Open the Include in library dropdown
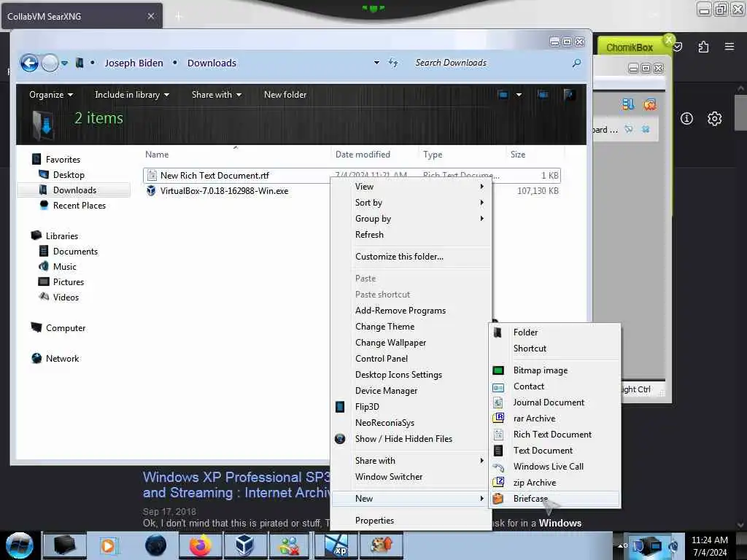This screenshot has height=560, width=747. 132,95
